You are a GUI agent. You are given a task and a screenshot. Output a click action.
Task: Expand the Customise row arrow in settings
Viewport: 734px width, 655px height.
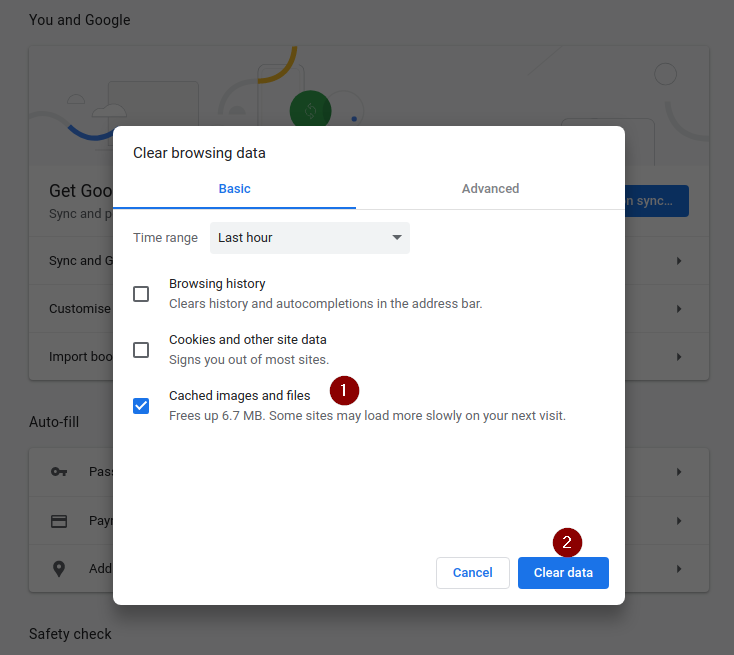click(679, 309)
